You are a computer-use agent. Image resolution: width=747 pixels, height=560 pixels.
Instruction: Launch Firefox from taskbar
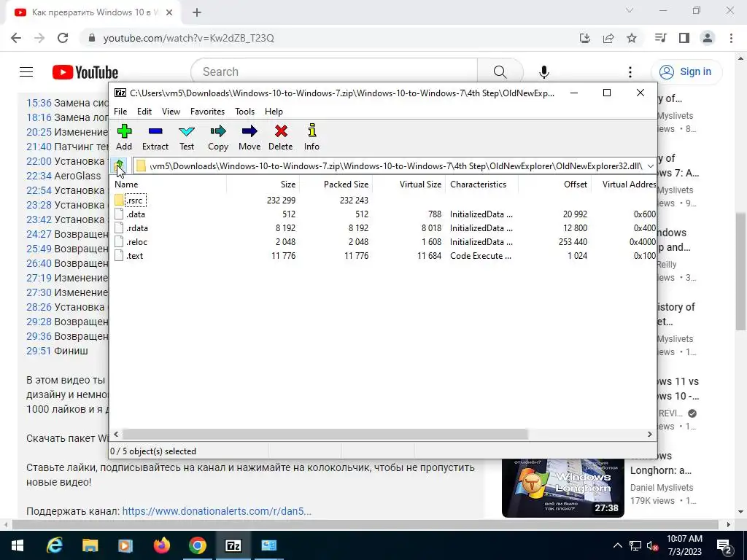click(x=161, y=545)
